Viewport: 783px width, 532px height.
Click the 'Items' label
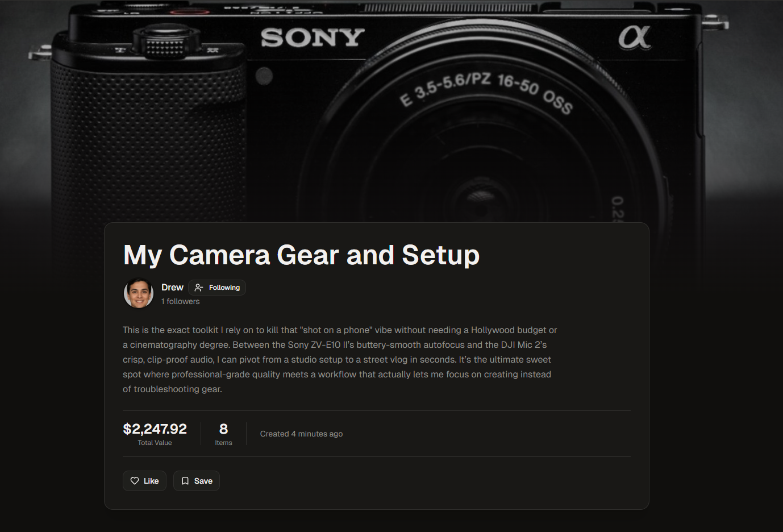(223, 443)
